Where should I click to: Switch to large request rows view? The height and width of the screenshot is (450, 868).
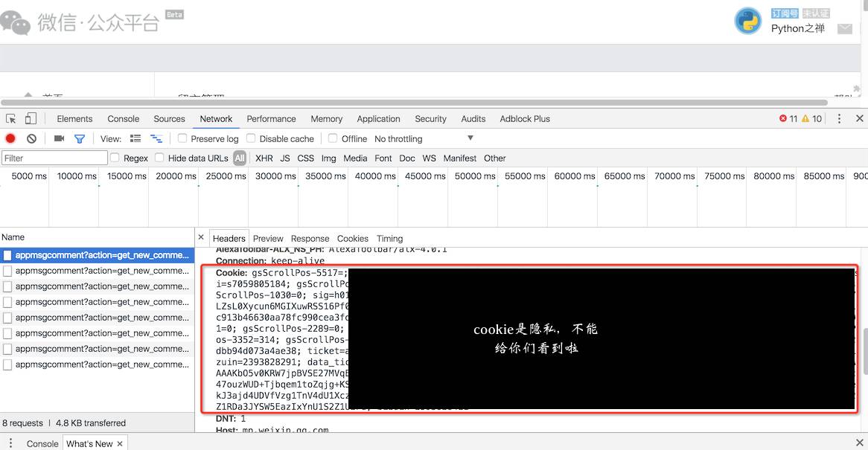135,139
